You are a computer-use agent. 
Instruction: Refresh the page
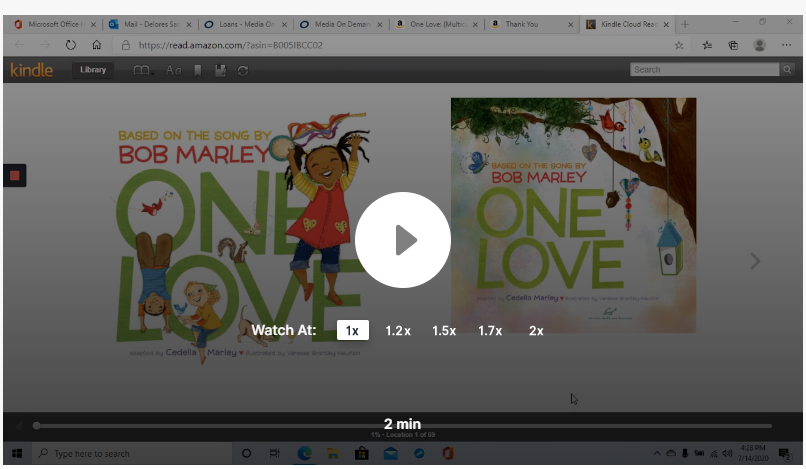(x=70, y=45)
